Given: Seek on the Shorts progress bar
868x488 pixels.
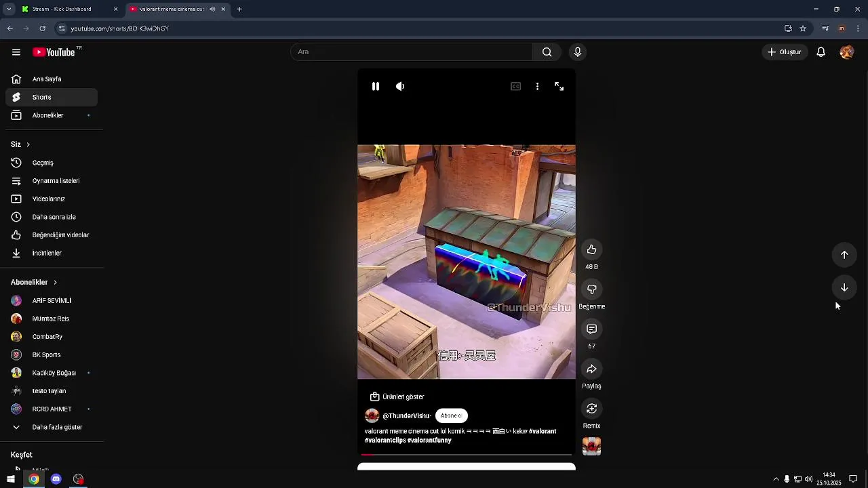Looking at the screenshot, I should [x=467, y=454].
